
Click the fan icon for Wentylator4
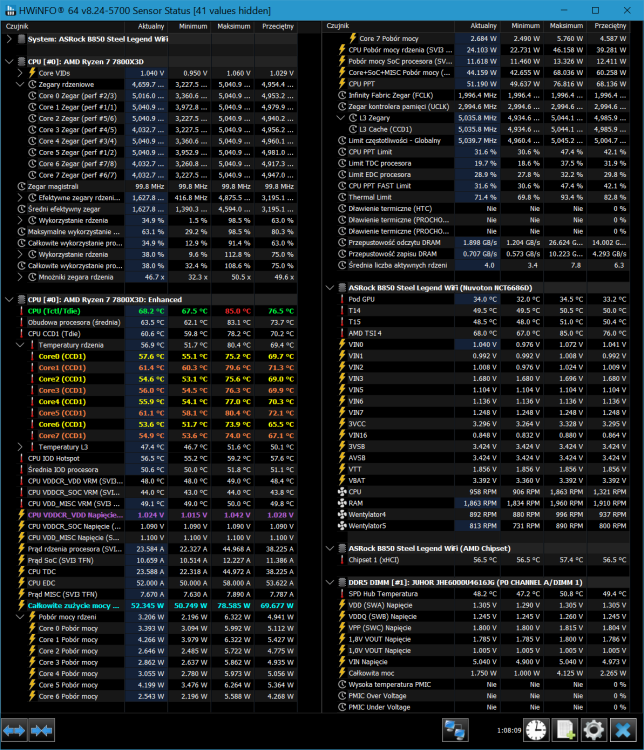coord(342,515)
